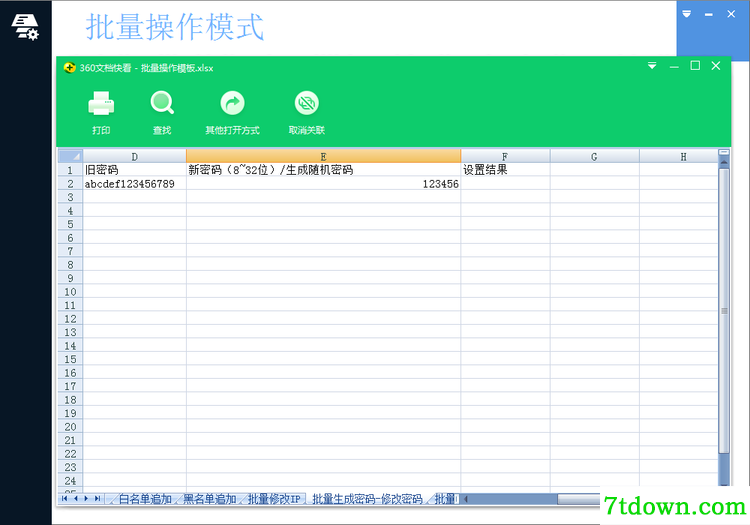The image size is (750, 525).
Task: Open the blue main window's dropdown menu arrow
Action: point(687,14)
